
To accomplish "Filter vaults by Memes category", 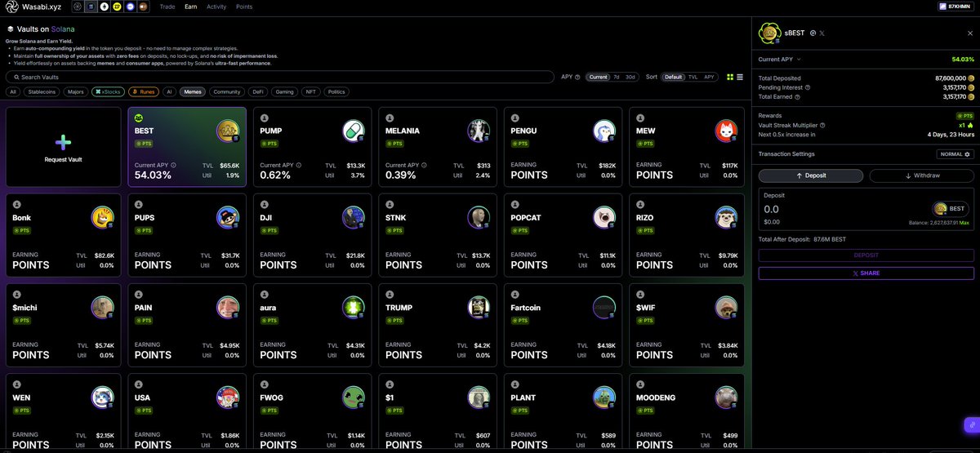I will click(x=193, y=92).
